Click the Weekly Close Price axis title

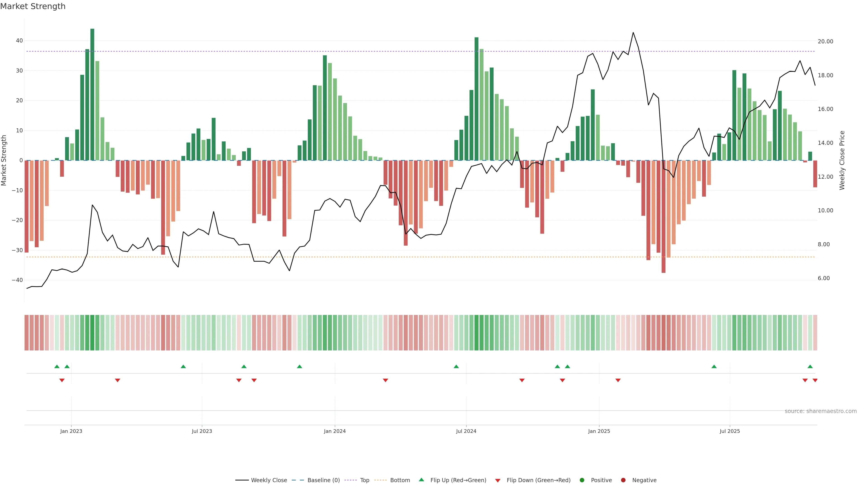842,160
